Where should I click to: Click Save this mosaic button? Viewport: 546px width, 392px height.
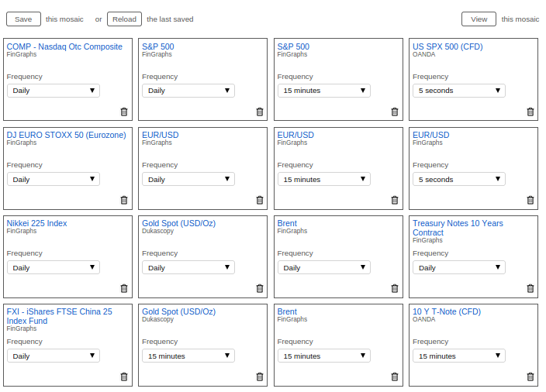[x=23, y=19]
